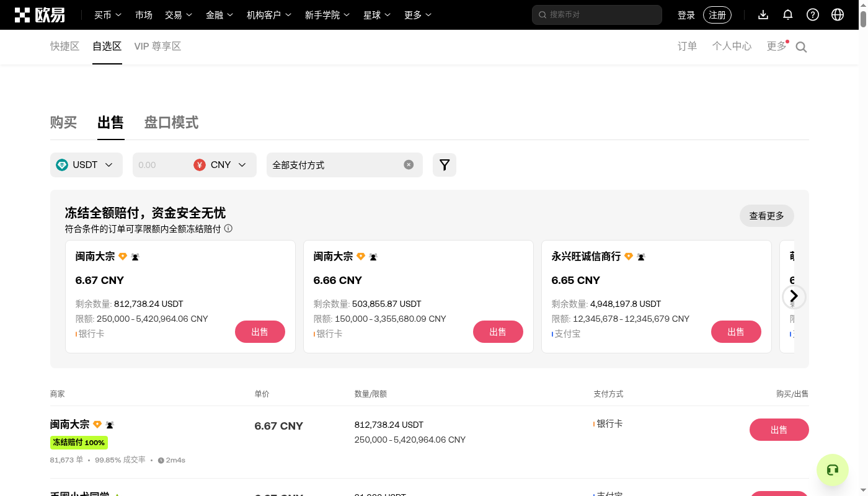Expand the 金融 menu
Viewport: 868px width, 496px height.
[x=219, y=15]
